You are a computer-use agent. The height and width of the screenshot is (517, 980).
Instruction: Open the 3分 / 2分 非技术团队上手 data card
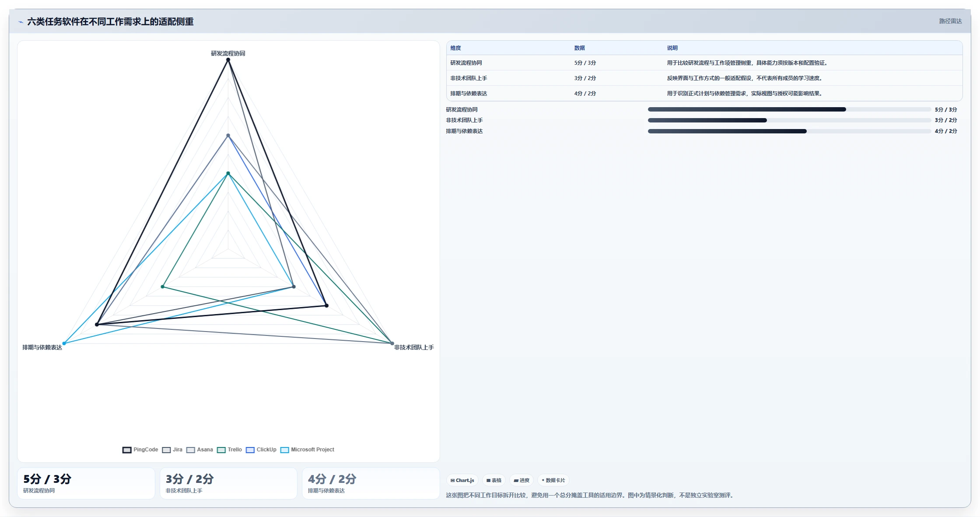(x=228, y=483)
